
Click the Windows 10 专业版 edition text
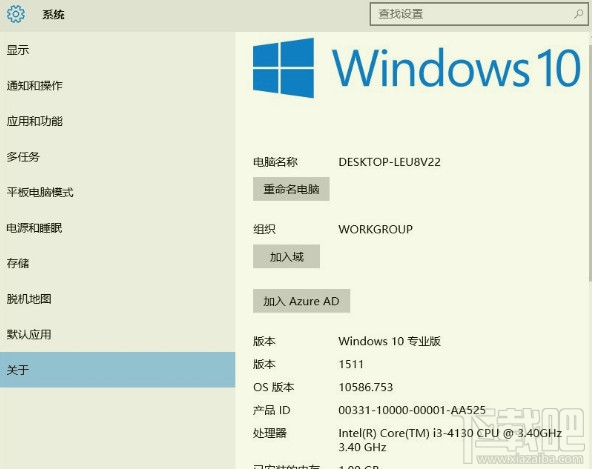click(x=389, y=341)
